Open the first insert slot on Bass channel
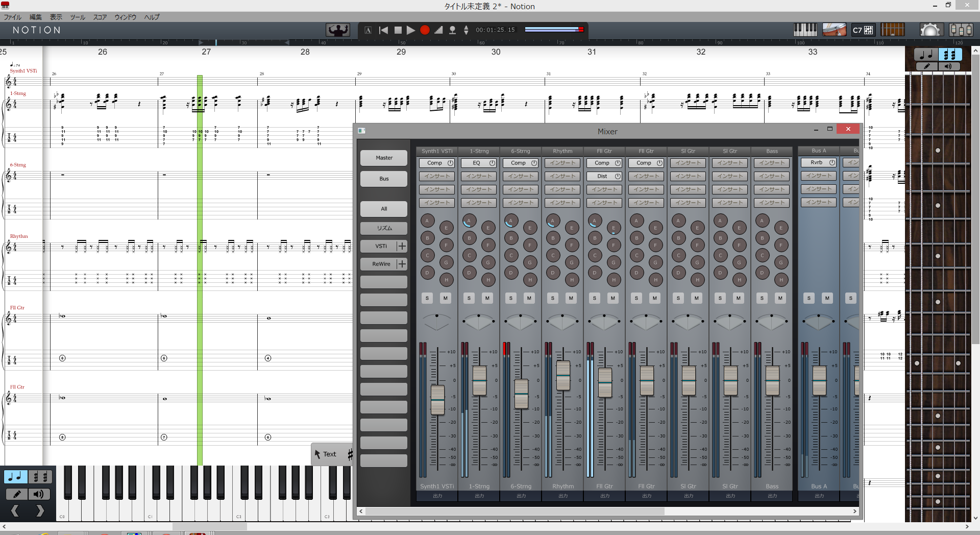 tap(772, 163)
